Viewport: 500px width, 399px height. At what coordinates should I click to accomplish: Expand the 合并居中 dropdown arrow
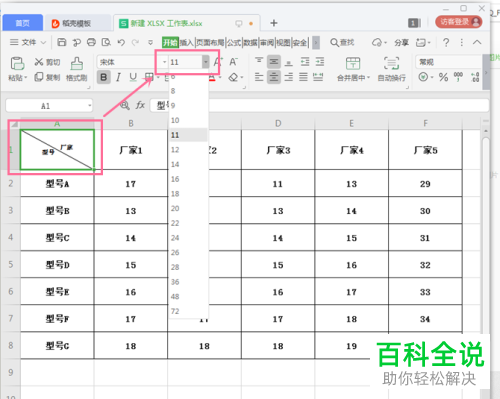368,78
